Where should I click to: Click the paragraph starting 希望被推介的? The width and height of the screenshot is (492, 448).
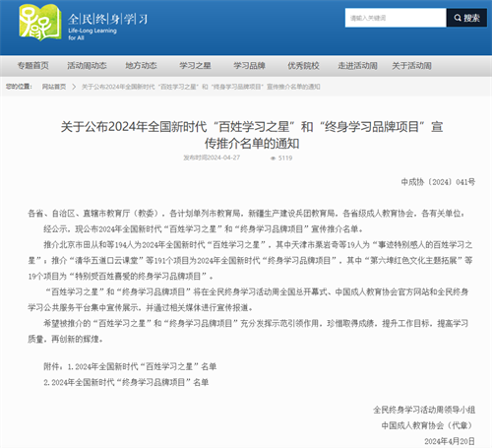pyautogui.click(x=248, y=332)
